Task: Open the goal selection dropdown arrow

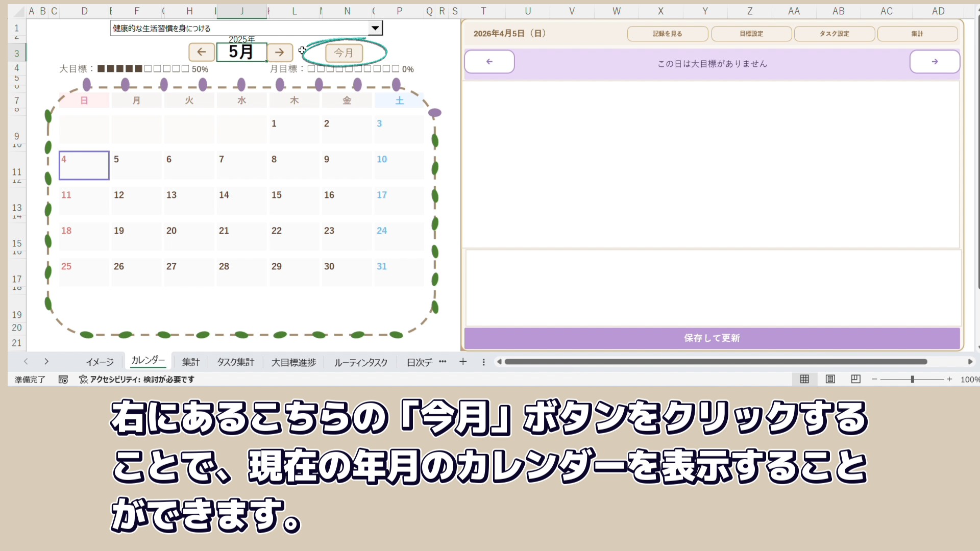Action: click(375, 28)
